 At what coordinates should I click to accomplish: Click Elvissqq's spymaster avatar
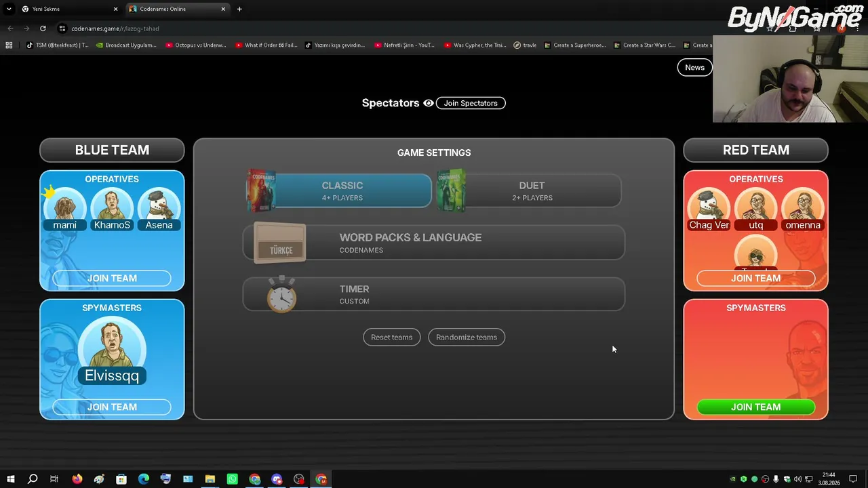pos(112,343)
